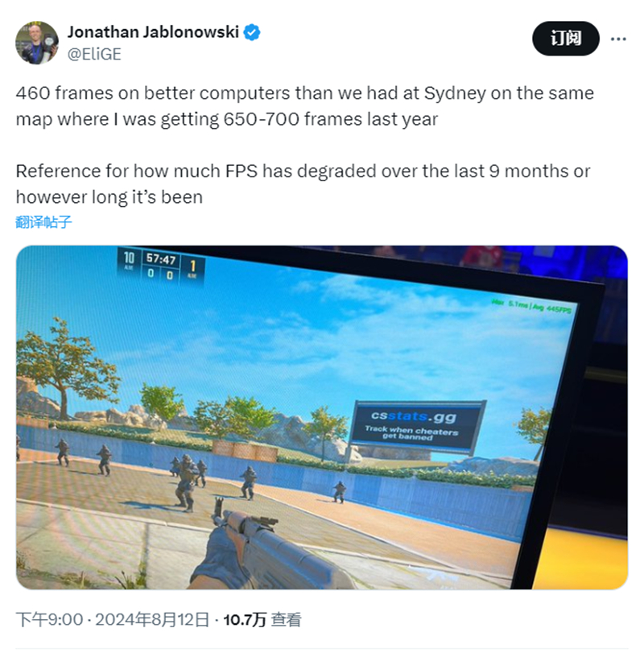Click the scoreboard's yellow 1 alive counter
This screenshot has width=644, height=653.
[x=192, y=268]
